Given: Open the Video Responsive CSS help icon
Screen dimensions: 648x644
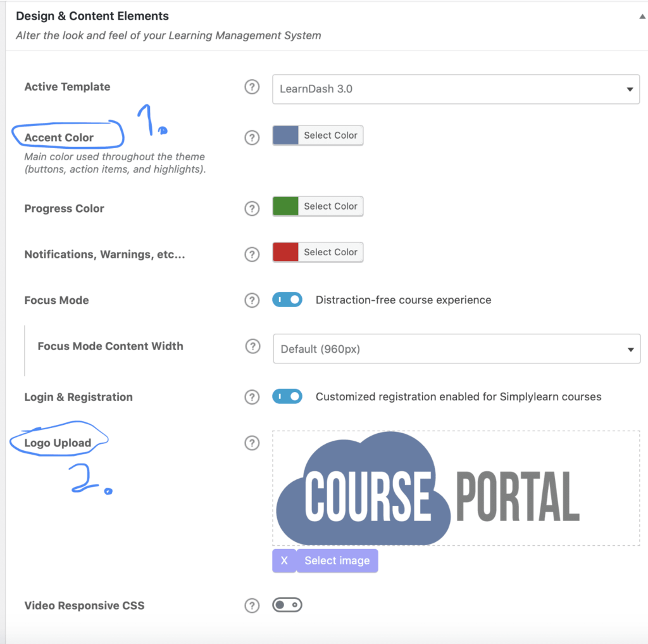Looking at the screenshot, I should pyautogui.click(x=252, y=605).
